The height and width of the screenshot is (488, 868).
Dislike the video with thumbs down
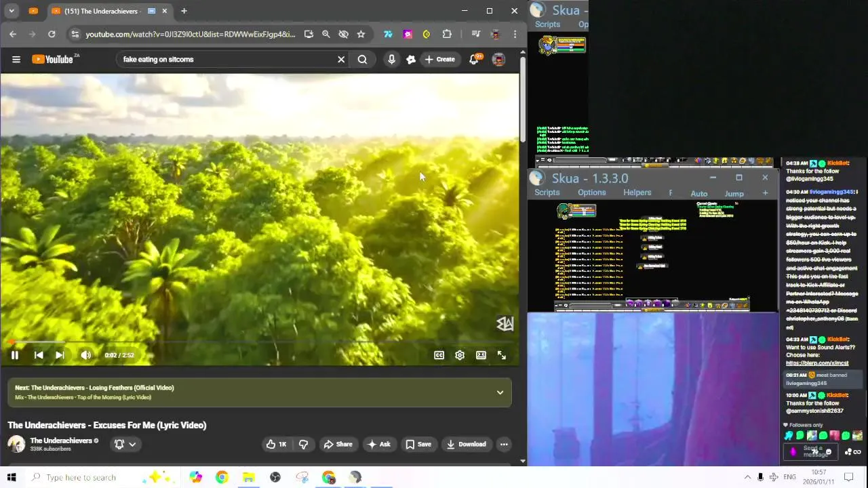[304, 445]
